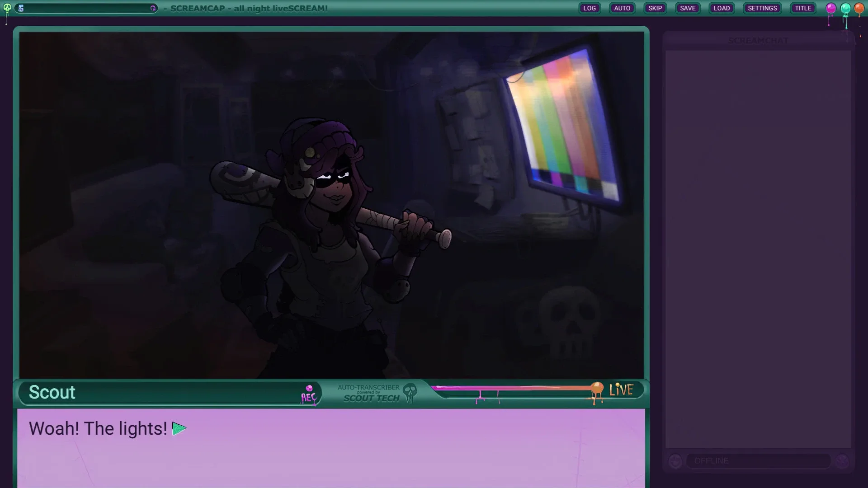The width and height of the screenshot is (868, 488).
Task: Click the OFFLINE chat input field
Action: point(759,461)
